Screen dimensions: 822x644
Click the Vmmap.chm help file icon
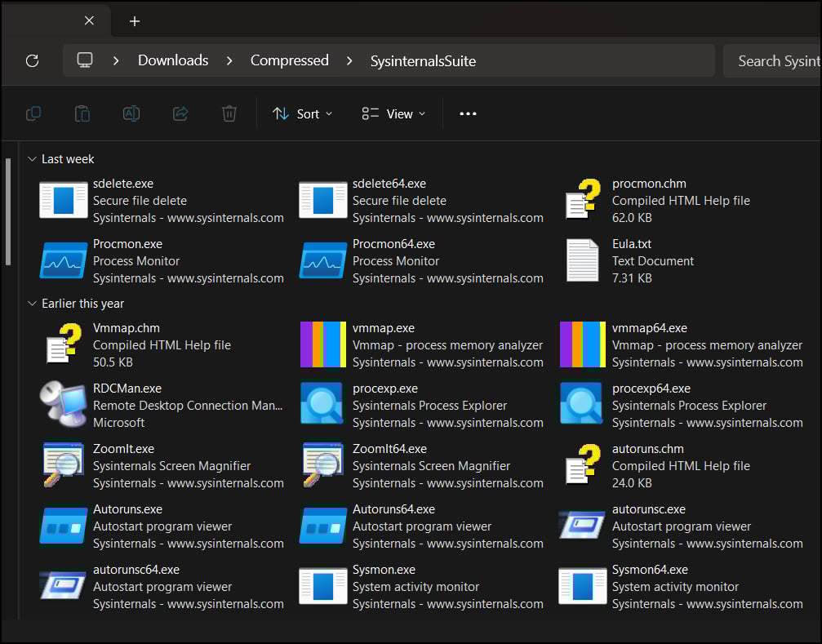coord(64,344)
